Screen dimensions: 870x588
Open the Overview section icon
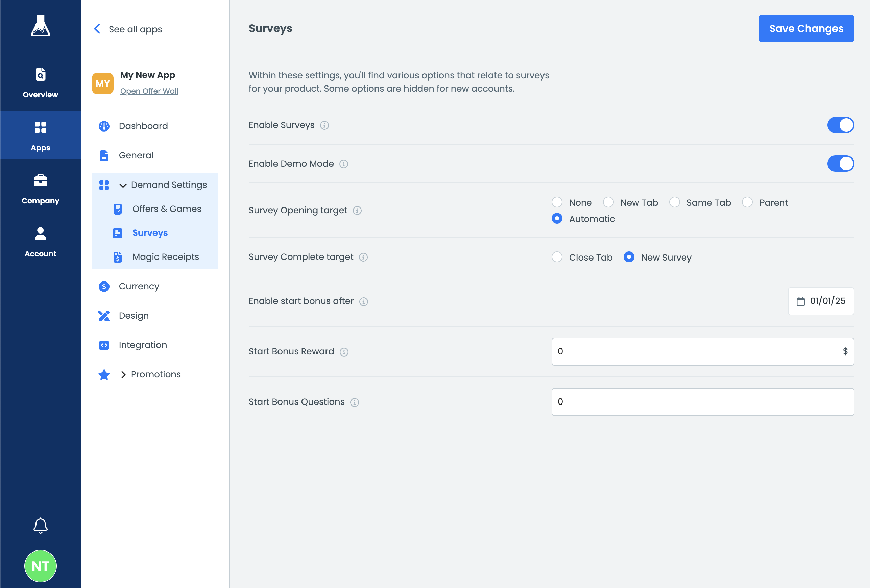(x=41, y=74)
